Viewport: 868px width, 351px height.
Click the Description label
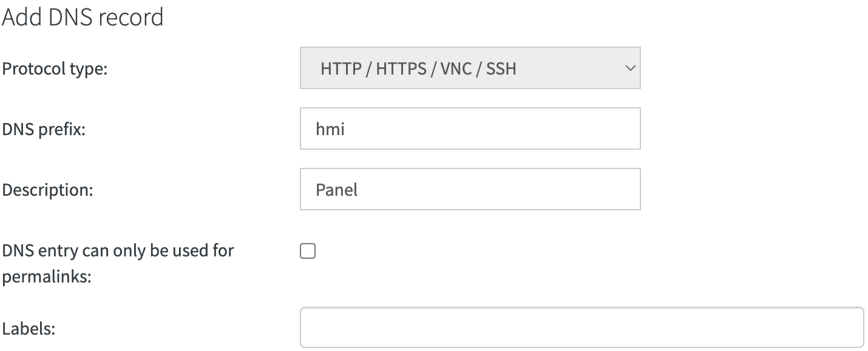click(x=48, y=189)
